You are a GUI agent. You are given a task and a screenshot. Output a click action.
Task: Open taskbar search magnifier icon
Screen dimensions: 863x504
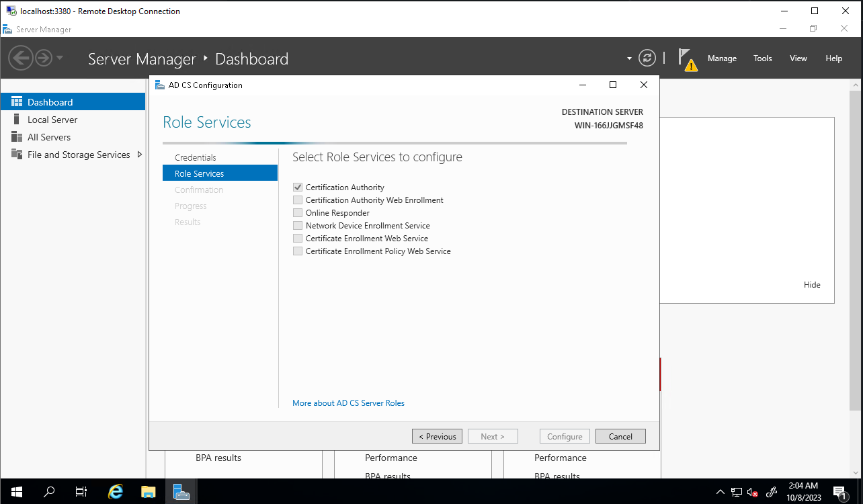pos(49,491)
